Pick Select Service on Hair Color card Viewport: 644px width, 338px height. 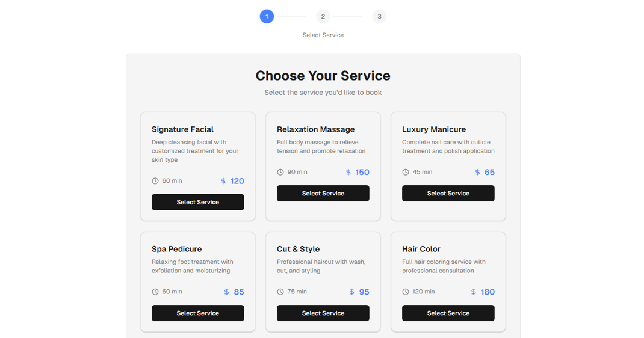pos(448,313)
